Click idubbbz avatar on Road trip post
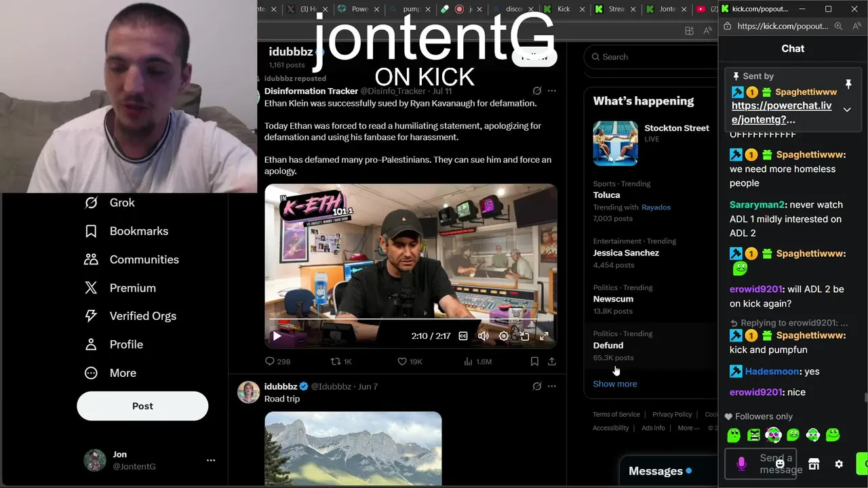The image size is (868, 488). 248,392
